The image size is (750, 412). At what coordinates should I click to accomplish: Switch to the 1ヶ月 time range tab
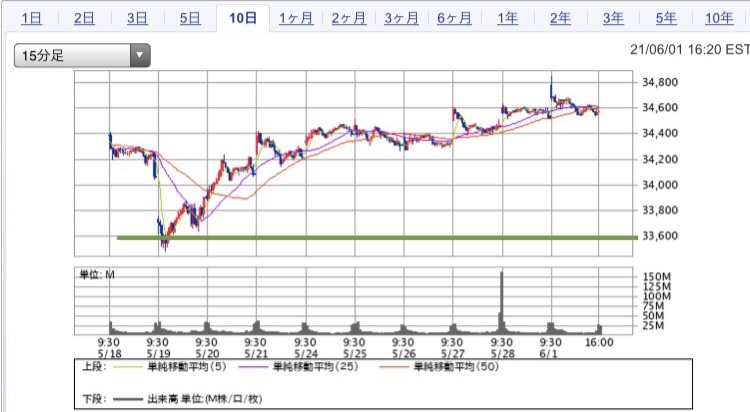click(x=296, y=18)
